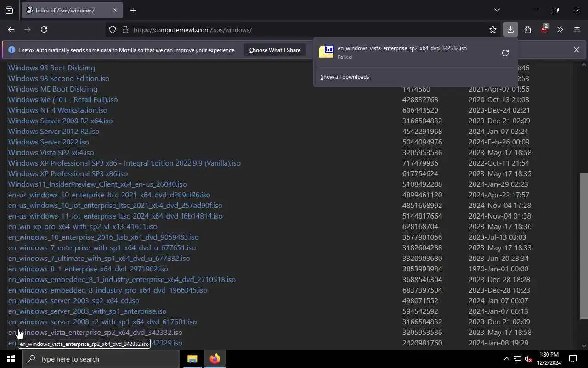Go back one page
This screenshot has width=588, height=368.
click(11, 29)
